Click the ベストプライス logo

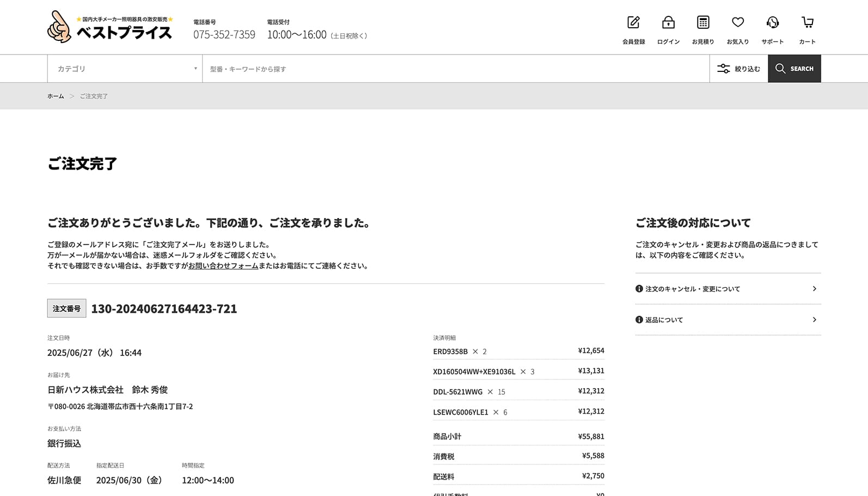(111, 27)
